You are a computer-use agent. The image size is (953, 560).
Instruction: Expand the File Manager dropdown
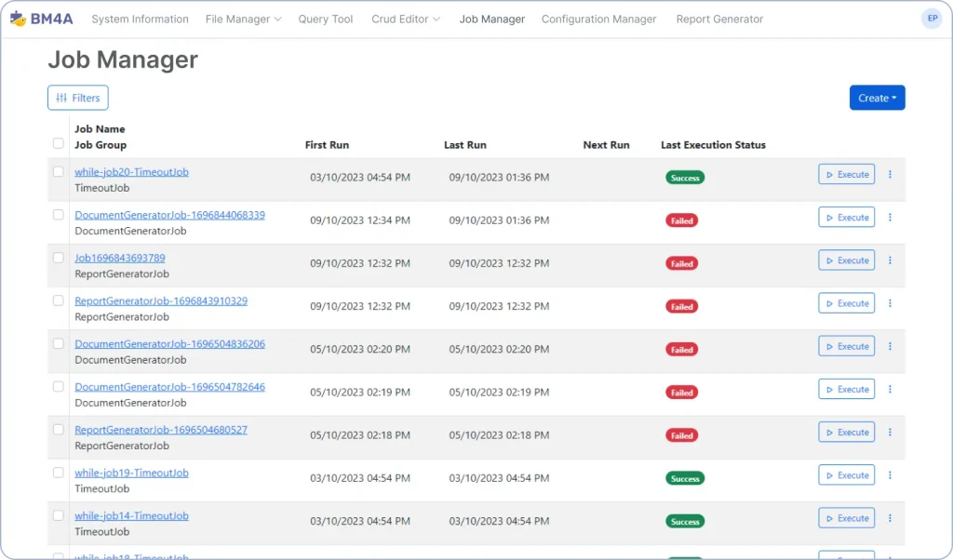(x=243, y=20)
